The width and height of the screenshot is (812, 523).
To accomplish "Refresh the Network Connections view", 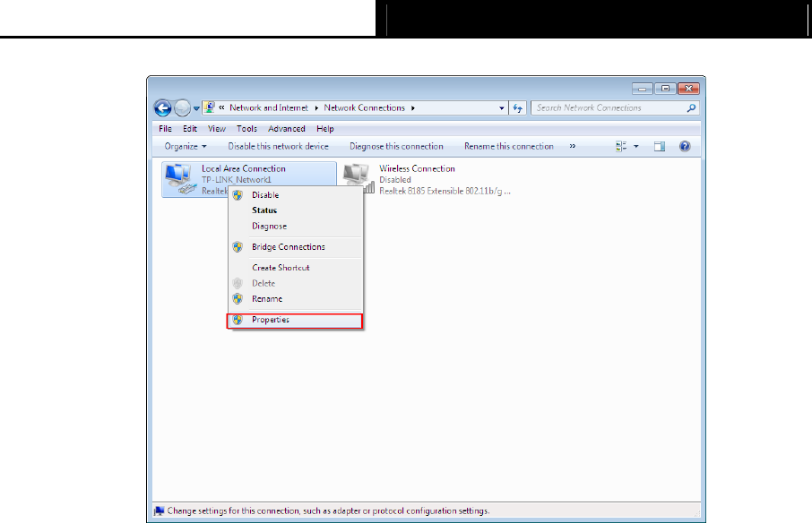I will 517,108.
